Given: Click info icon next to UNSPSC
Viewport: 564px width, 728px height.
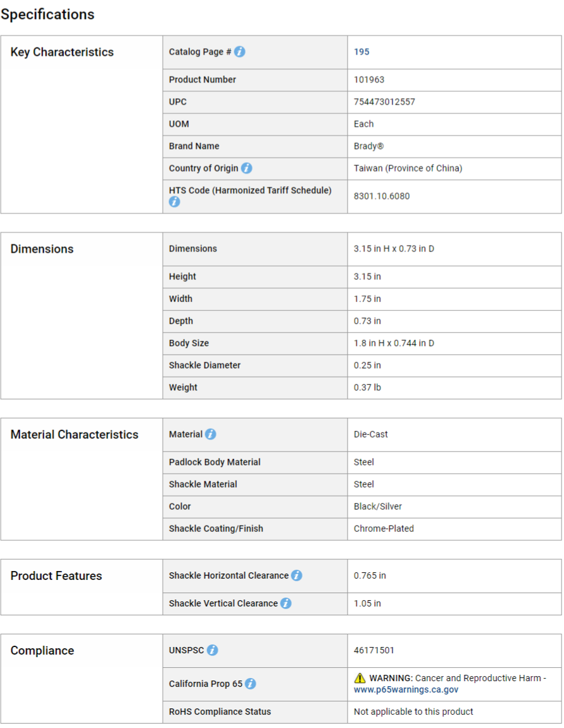Looking at the screenshot, I should (212, 650).
